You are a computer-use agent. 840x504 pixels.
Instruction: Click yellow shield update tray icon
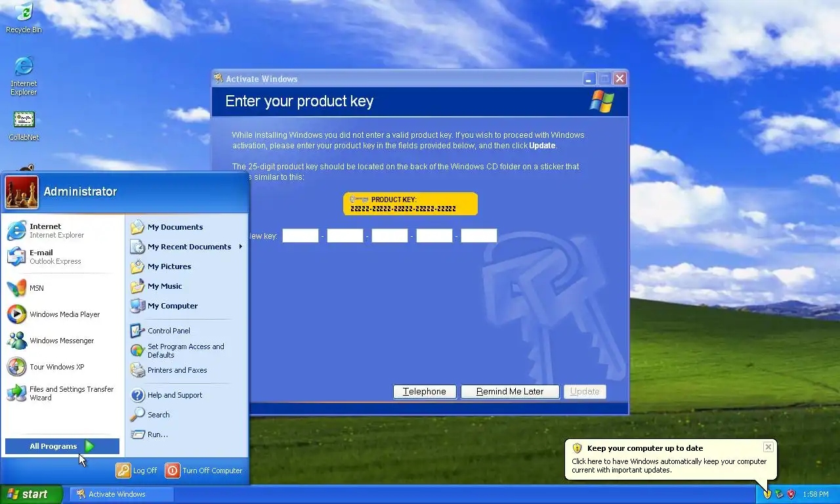pyautogui.click(x=766, y=494)
